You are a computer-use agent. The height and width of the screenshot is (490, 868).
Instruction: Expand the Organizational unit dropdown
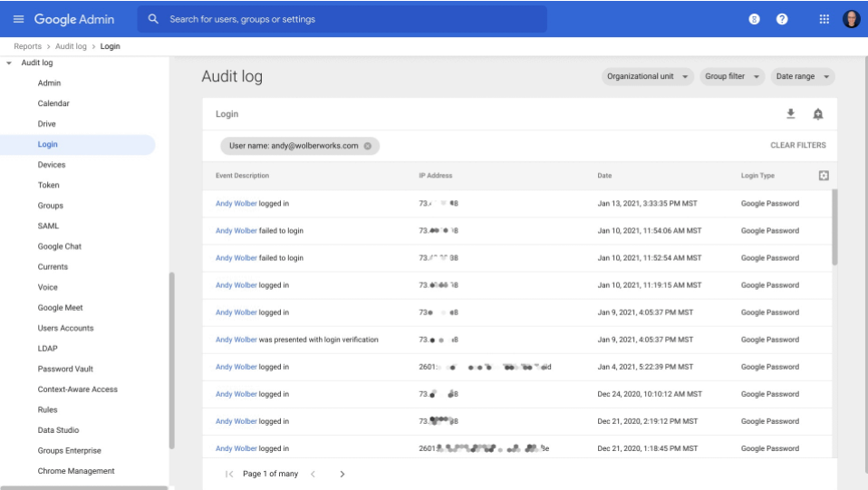click(648, 77)
